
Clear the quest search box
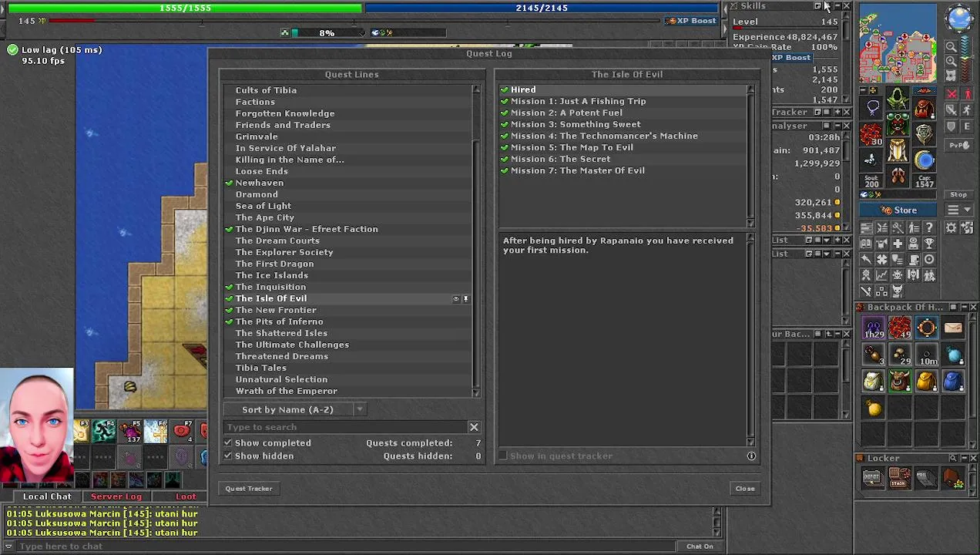[474, 427]
